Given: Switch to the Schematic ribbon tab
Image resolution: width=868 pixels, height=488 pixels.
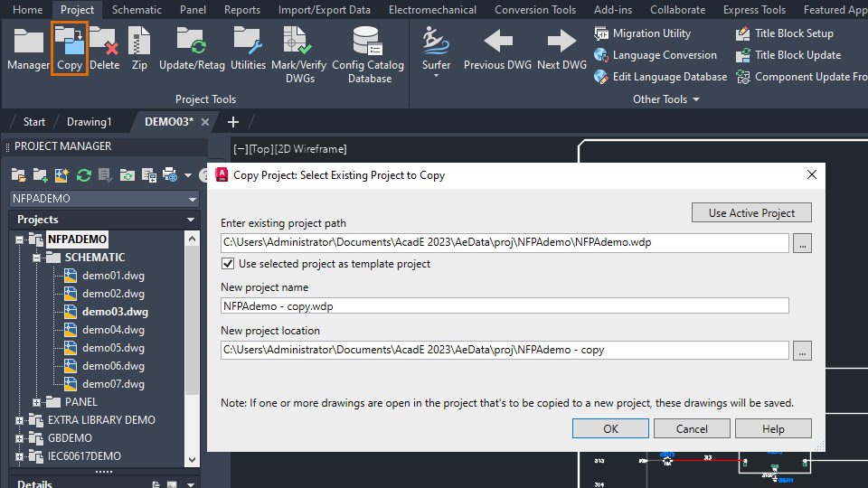Looking at the screenshot, I should (137, 9).
